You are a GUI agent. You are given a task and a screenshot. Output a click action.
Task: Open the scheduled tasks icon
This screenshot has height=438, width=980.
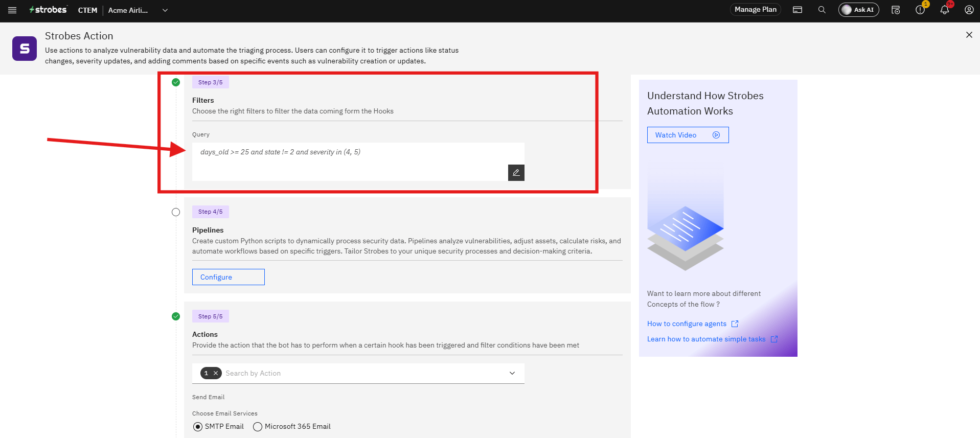coord(896,10)
